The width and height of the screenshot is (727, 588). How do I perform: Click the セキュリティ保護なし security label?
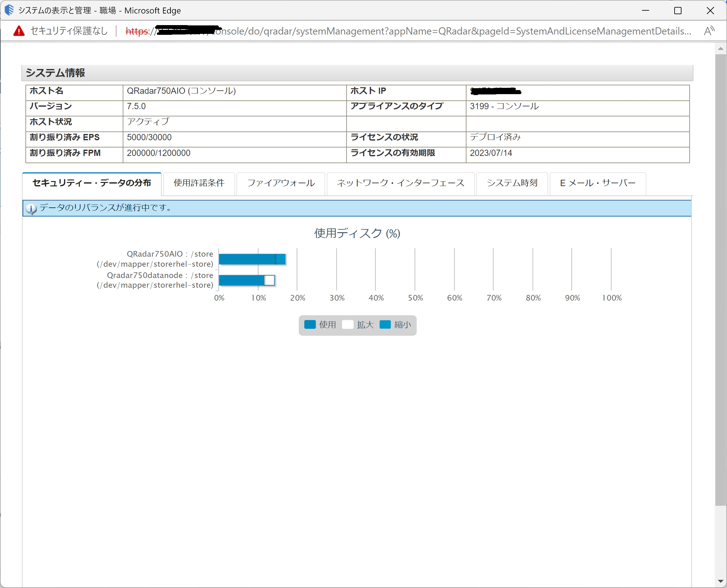[x=69, y=31]
